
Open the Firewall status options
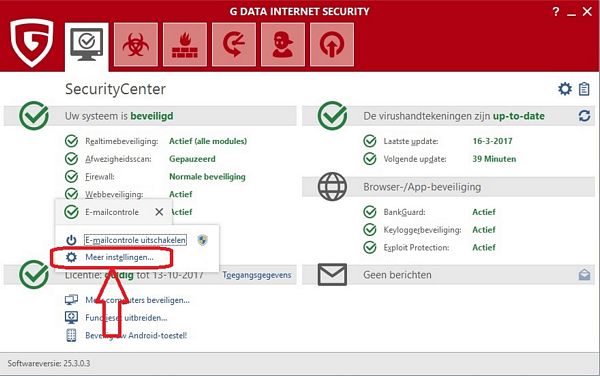click(99, 176)
